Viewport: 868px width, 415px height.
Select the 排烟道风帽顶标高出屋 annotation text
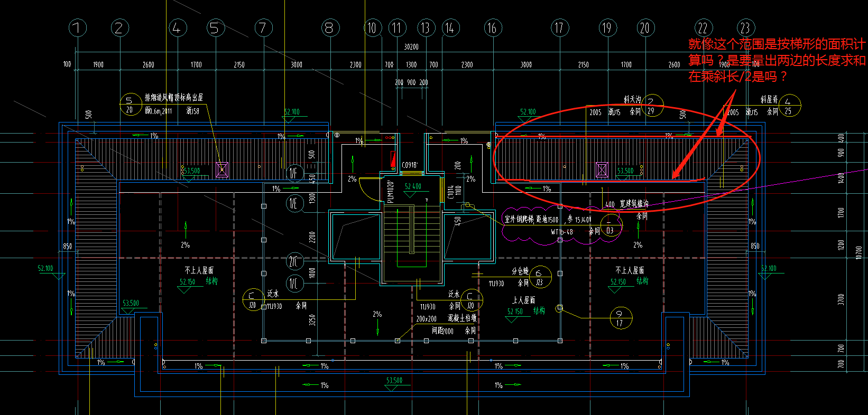[174, 98]
